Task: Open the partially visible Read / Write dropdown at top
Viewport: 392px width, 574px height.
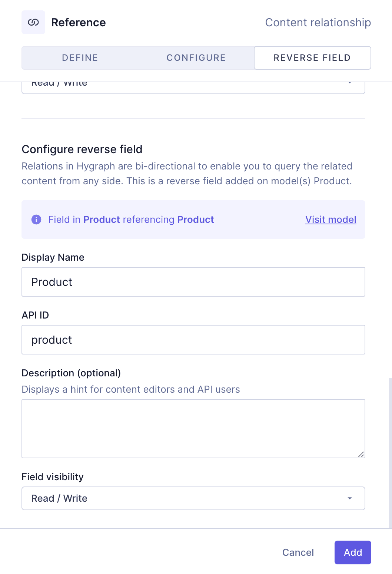Action: 193,83
